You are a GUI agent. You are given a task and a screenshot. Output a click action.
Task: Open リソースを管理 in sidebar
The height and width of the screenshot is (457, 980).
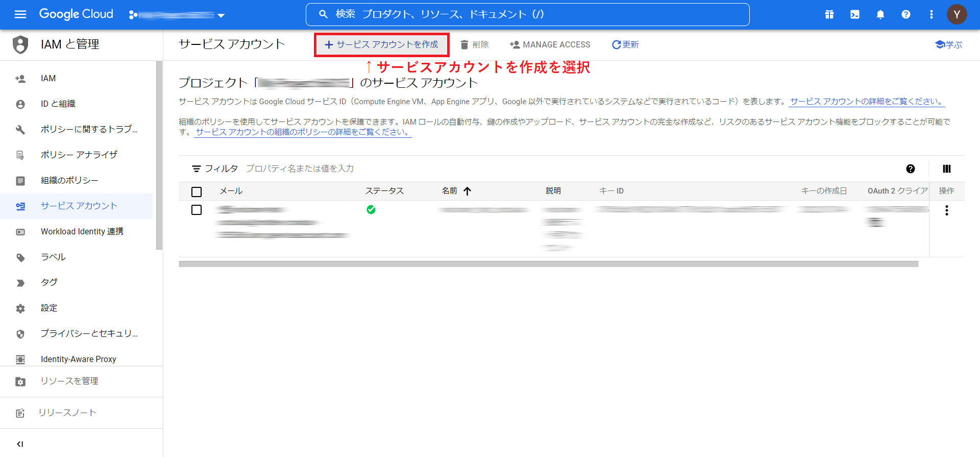pos(81,381)
